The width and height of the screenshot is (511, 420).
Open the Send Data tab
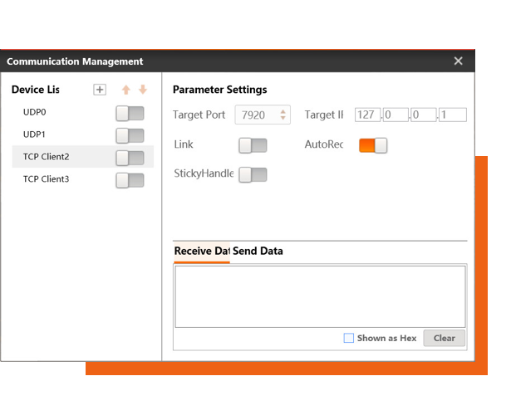pos(258,251)
